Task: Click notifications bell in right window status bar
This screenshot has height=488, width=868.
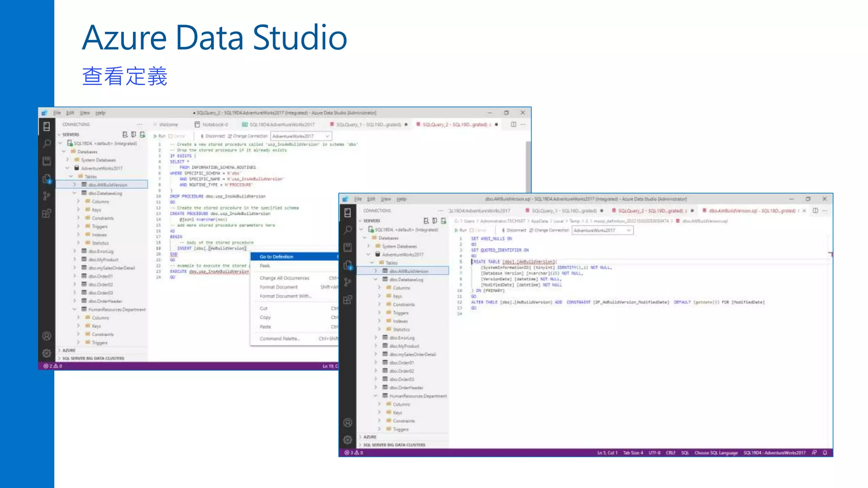Action: click(825, 453)
